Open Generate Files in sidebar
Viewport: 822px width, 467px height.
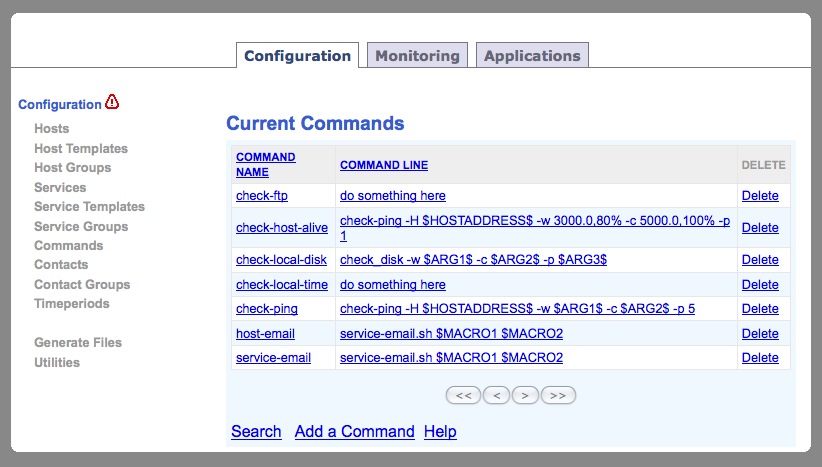(x=78, y=342)
